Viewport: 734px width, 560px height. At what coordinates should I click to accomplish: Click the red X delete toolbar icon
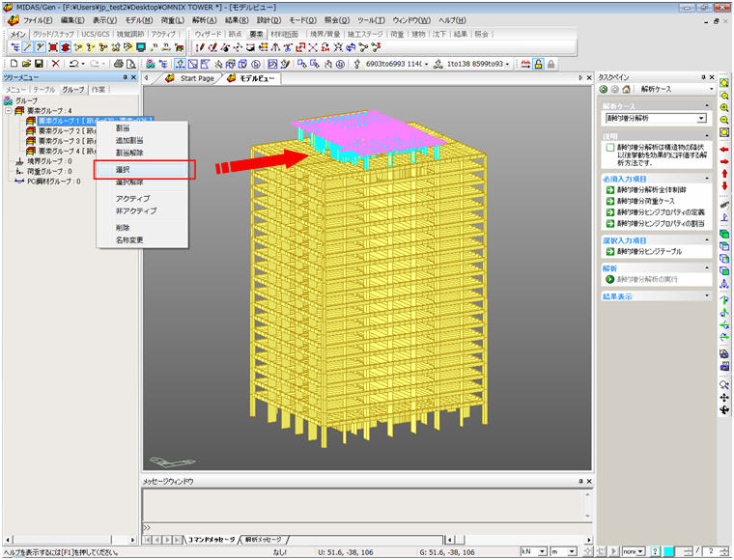point(56,64)
